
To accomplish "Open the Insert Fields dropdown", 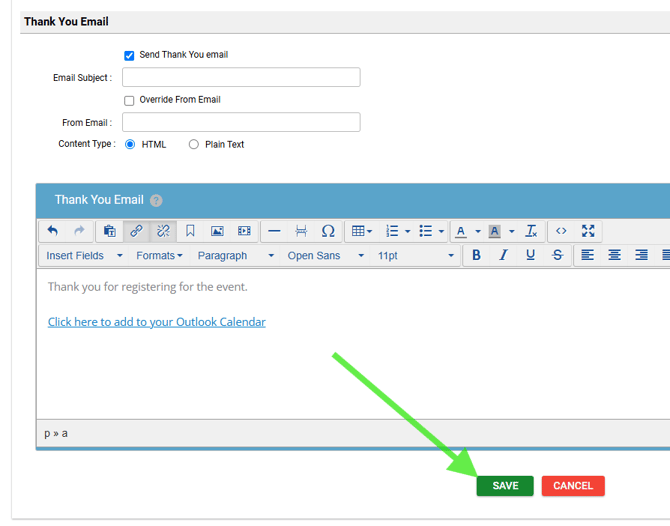I will pos(84,256).
